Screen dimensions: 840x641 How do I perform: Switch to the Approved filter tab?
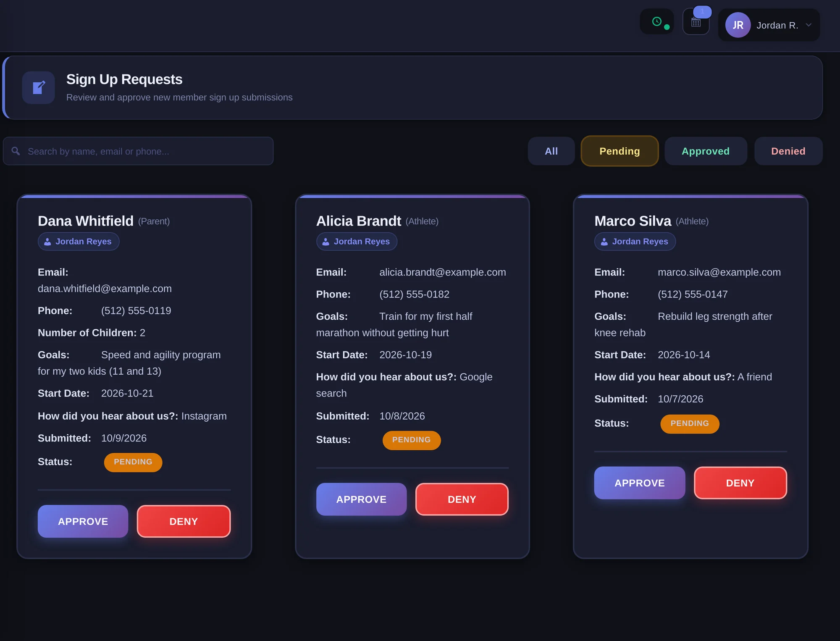(x=706, y=151)
